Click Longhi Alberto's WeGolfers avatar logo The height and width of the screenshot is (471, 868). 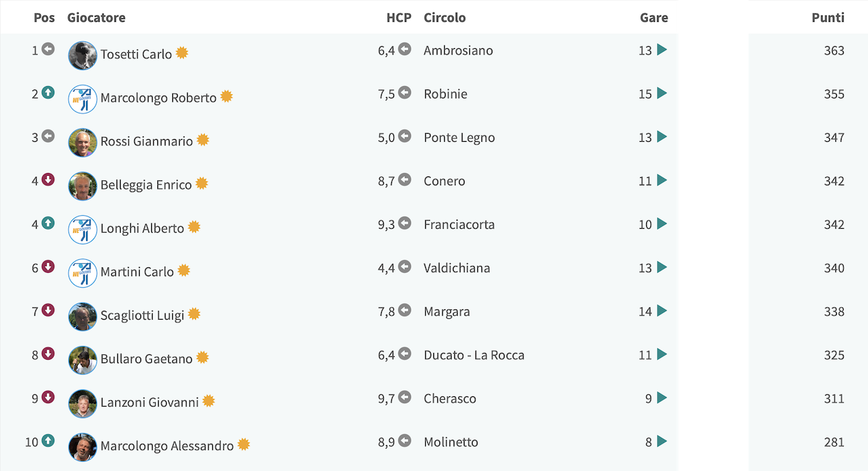pos(83,229)
